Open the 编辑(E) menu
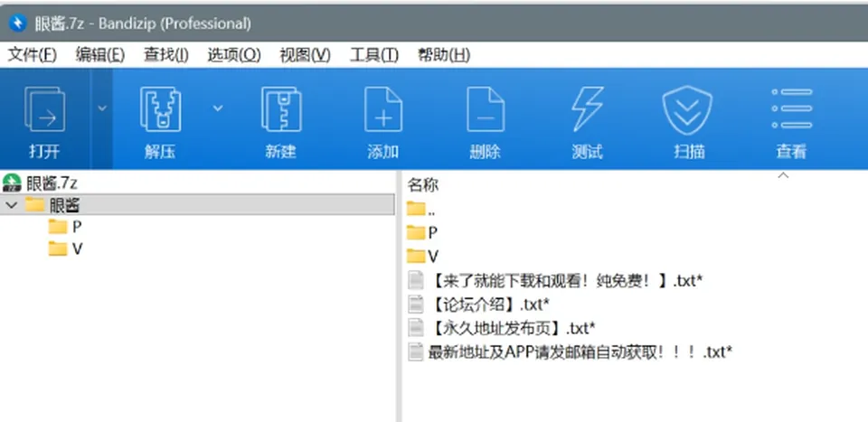 [100, 55]
